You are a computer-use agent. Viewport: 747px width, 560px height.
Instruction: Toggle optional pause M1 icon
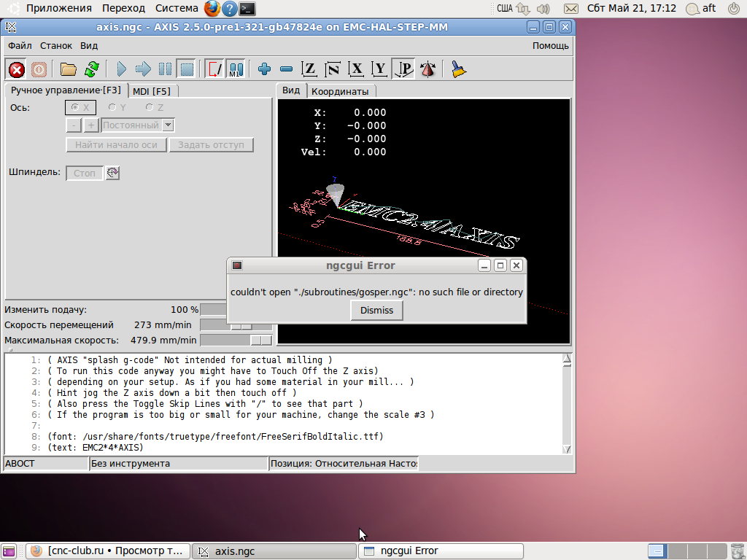pos(236,69)
